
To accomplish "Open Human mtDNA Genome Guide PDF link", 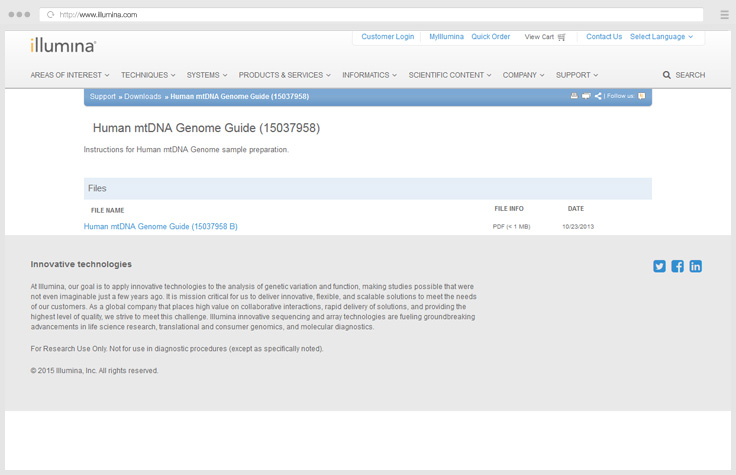I will coord(161,227).
